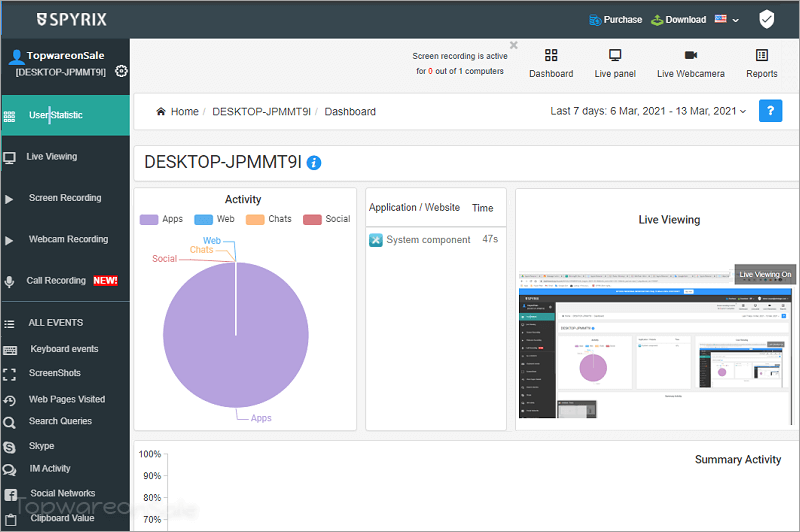Click the ScreenShots bracket icon

[x=9, y=374]
